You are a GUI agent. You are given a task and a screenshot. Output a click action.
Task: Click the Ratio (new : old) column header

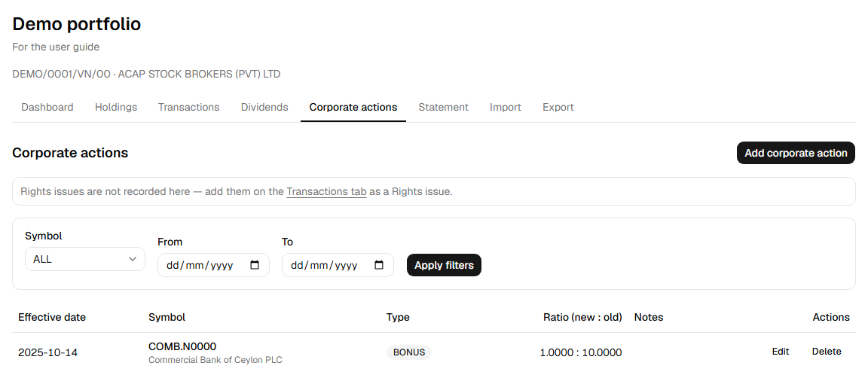coord(582,318)
